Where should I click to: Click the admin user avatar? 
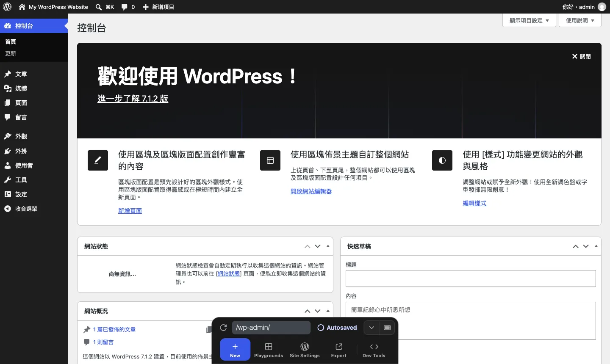(602, 7)
